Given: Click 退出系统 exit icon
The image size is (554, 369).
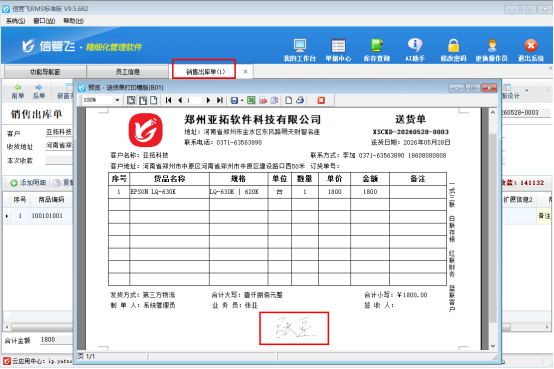Looking at the screenshot, I should pyautogui.click(x=531, y=50).
